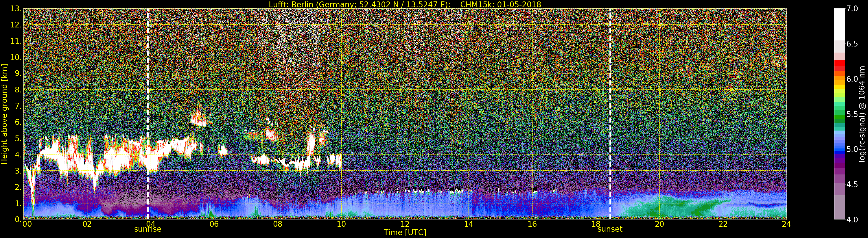Click height axis tick '9.'
The height and width of the screenshot is (238, 868).
(x=18, y=73)
